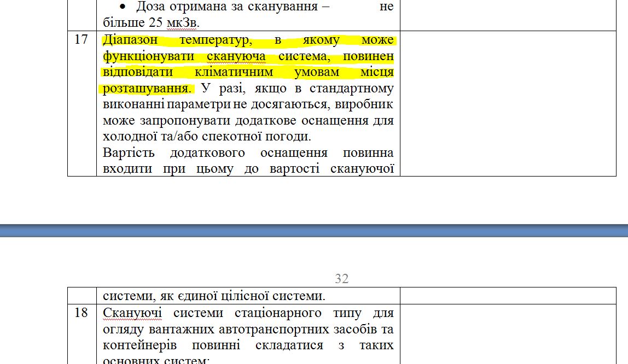Click the bullet before "Доза отримана"

[x=123, y=7]
